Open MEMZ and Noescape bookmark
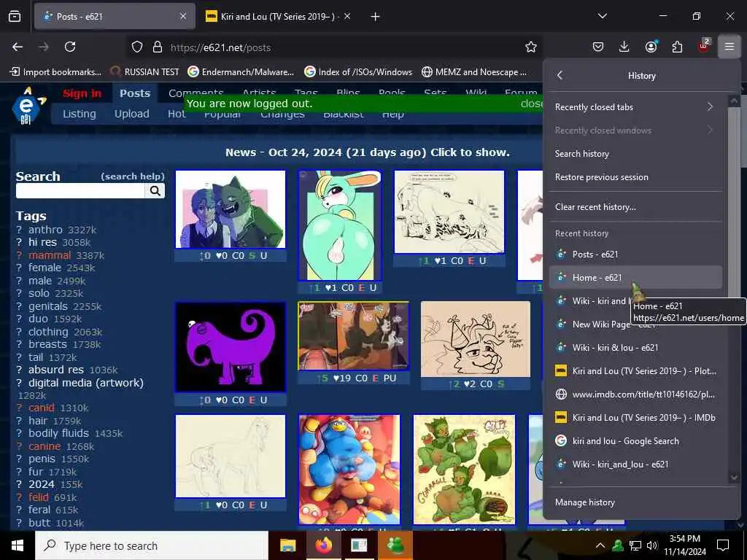The width and height of the screenshot is (747, 560). pyautogui.click(x=474, y=72)
